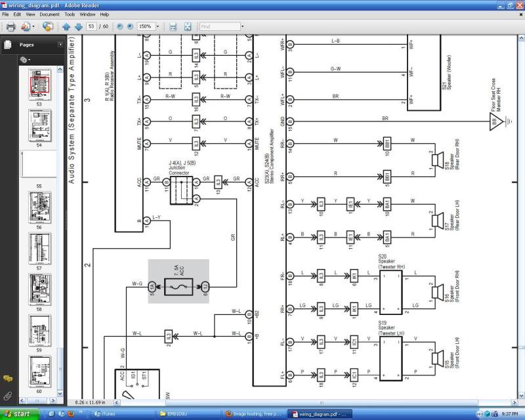This screenshot has height=420, width=525.
Task: Click the zoom out minus button
Action: [x=119, y=26]
